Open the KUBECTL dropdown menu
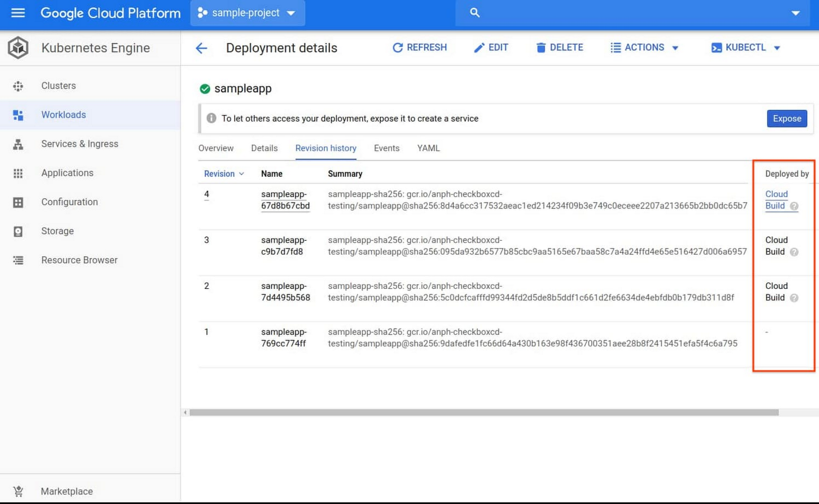 pyautogui.click(x=746, y=48)
